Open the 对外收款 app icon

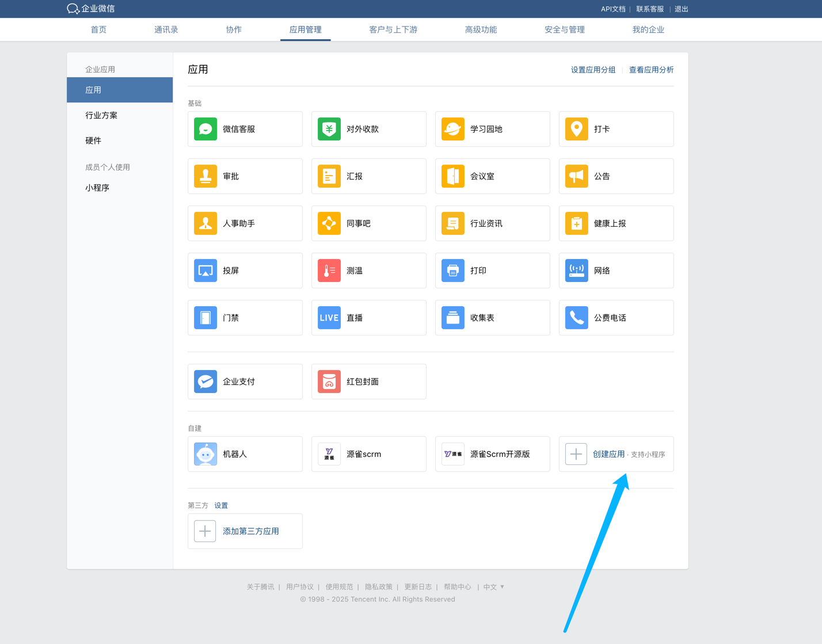[x=329, y=129]
